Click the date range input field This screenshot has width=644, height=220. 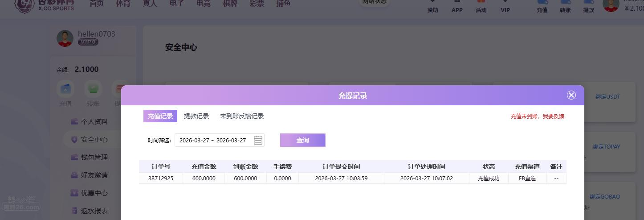coord(213,140)
